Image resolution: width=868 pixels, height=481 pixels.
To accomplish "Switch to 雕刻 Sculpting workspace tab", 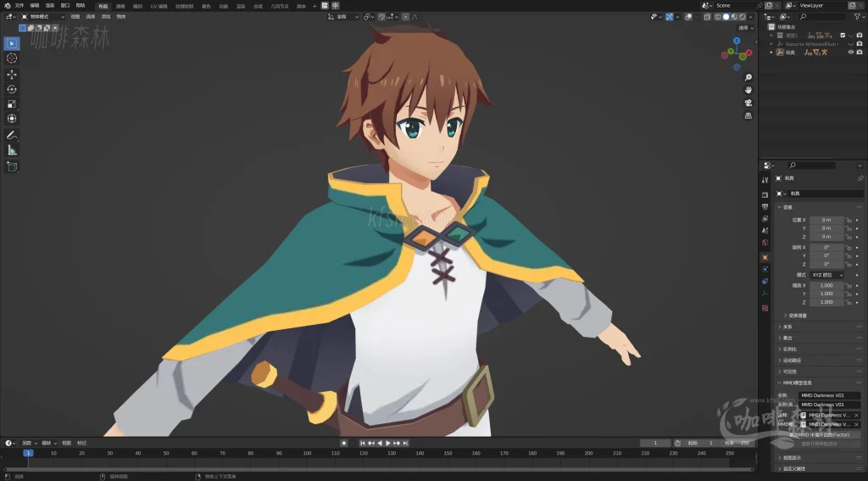I will [x=137, y=6].
